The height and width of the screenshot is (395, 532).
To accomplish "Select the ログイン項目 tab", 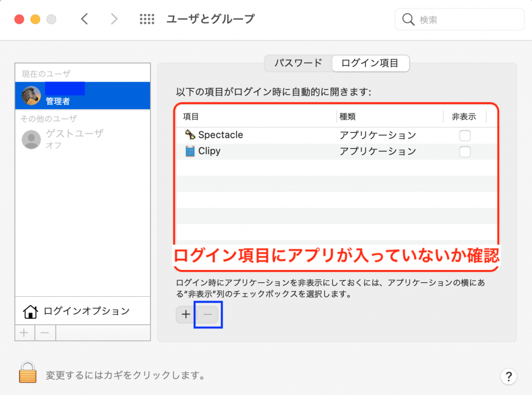I will pos(370,63).
